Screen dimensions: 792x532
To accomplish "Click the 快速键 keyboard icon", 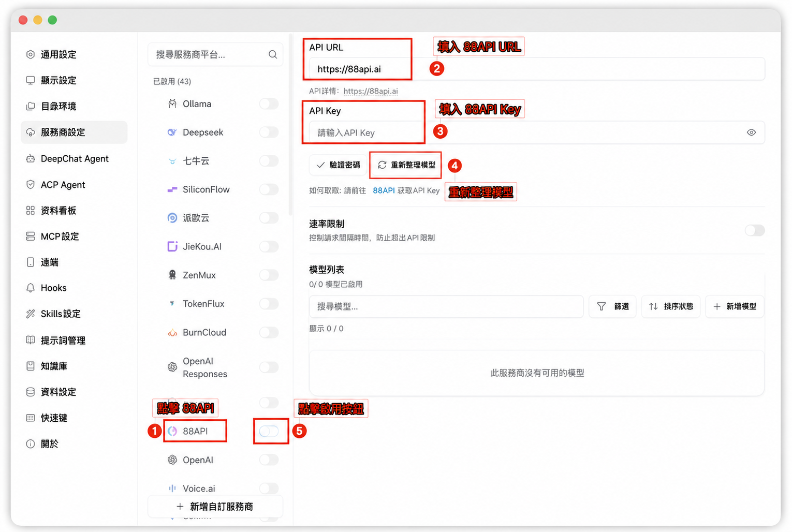I will point(31,418).
